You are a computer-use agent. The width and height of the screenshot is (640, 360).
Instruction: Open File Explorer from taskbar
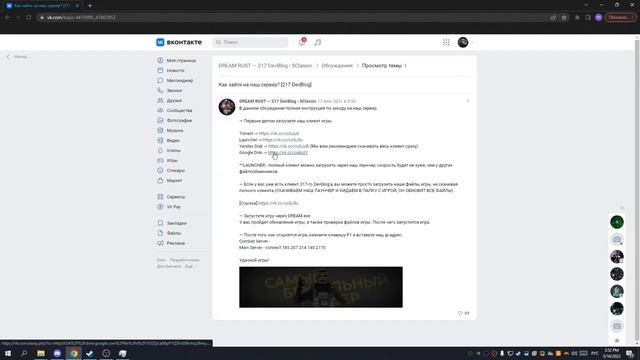pos(41,353)
